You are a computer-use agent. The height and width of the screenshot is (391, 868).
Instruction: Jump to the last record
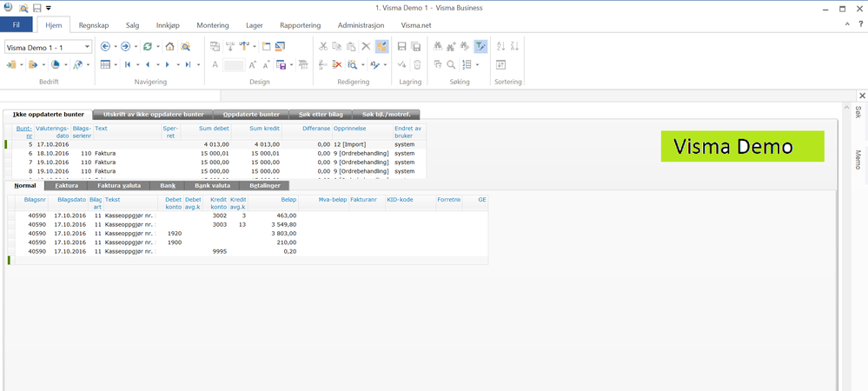tap(188, 65)
